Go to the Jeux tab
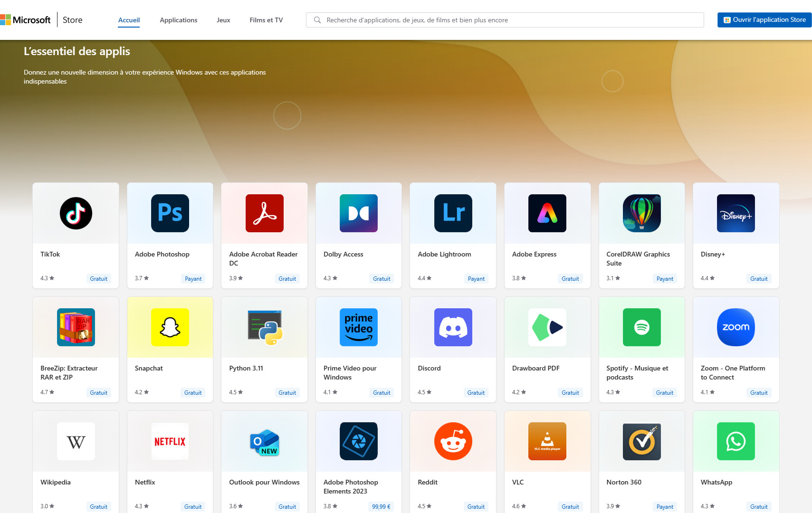Viewport: 812px width, 513px height. tap(223, 20)
